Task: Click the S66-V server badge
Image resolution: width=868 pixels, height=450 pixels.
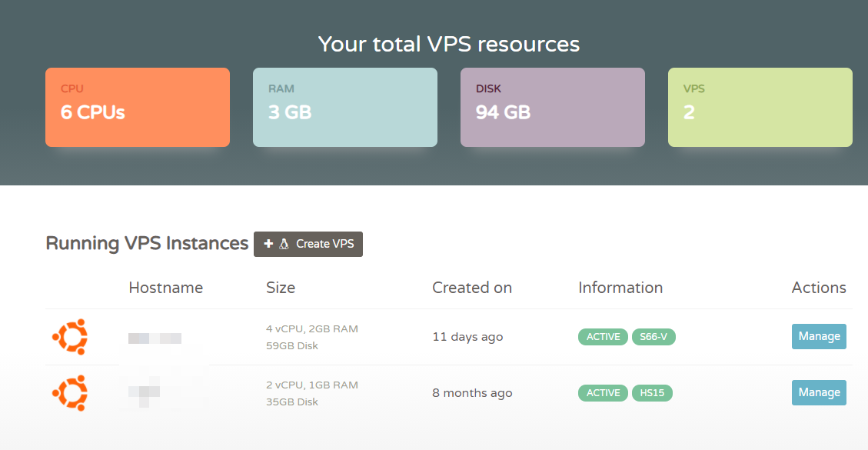Action: pos(653,337)
